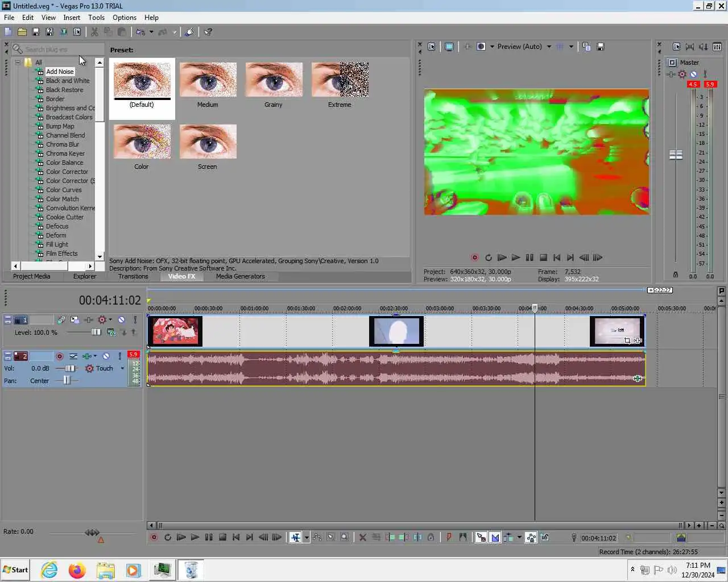Open the Options menu
728x582 pixels.
(124, 18)
